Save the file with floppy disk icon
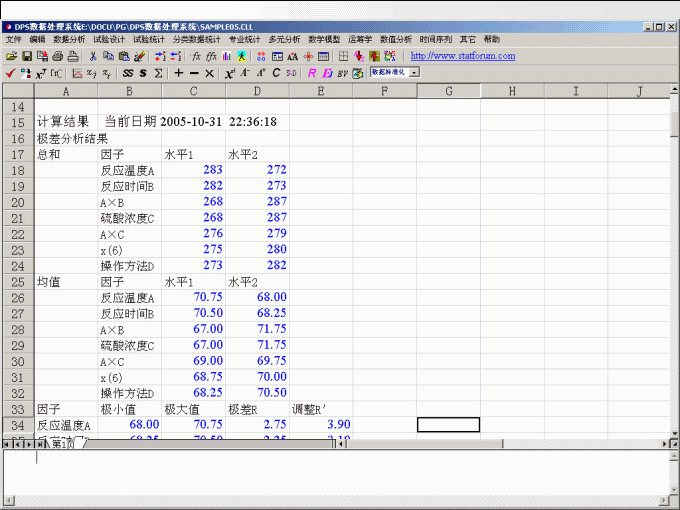The width and height of the screenshot is (680, 510). click(x=27, y=56)
